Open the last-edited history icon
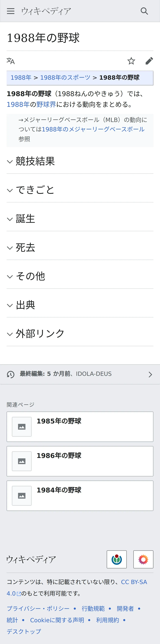160x644 pixels. pos(11,374)
